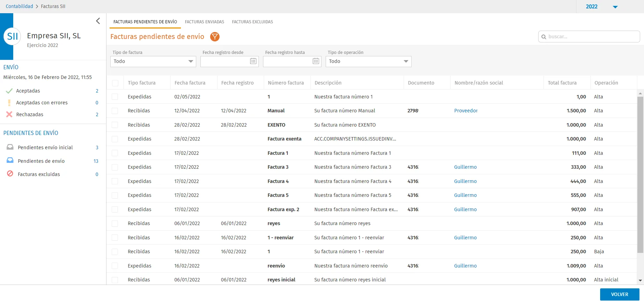Open Guillermo link in Factura 3 row
Viewport: 644px width, 303px height.
465,167
